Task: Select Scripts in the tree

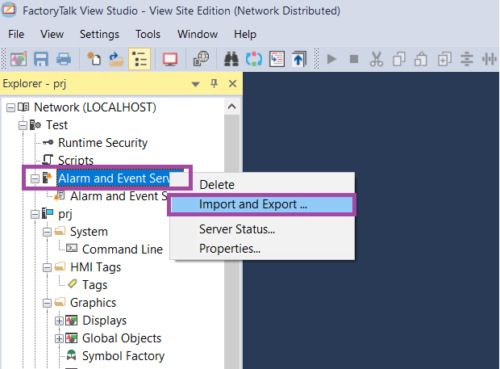Action: [76, 160]
